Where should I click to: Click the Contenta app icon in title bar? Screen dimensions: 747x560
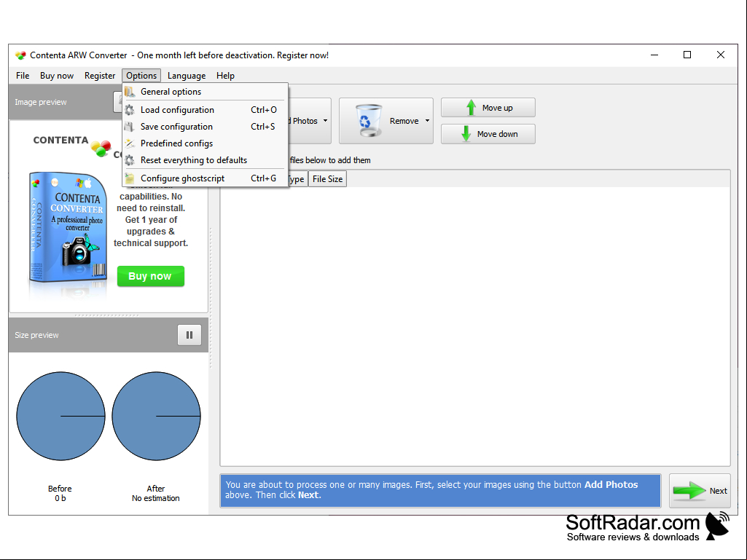20,55
